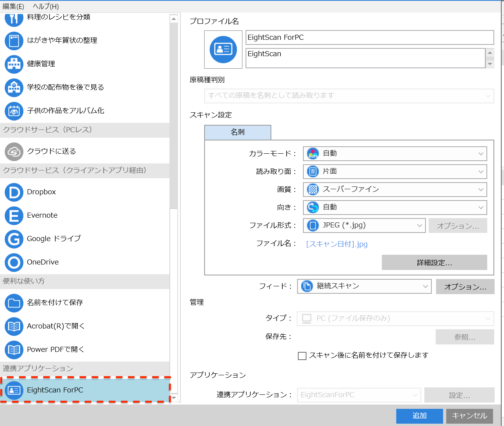This screenshot has width=504, height=426.
Task: Open the ファイル形式 dropdown
Action: 364,225
